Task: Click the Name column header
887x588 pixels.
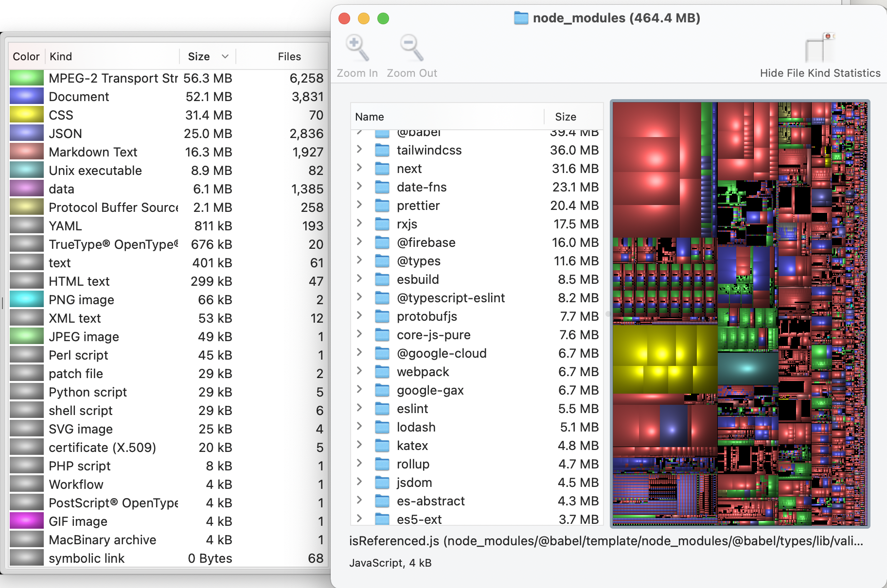Action: pyautogui.click(x=370, y=117)
